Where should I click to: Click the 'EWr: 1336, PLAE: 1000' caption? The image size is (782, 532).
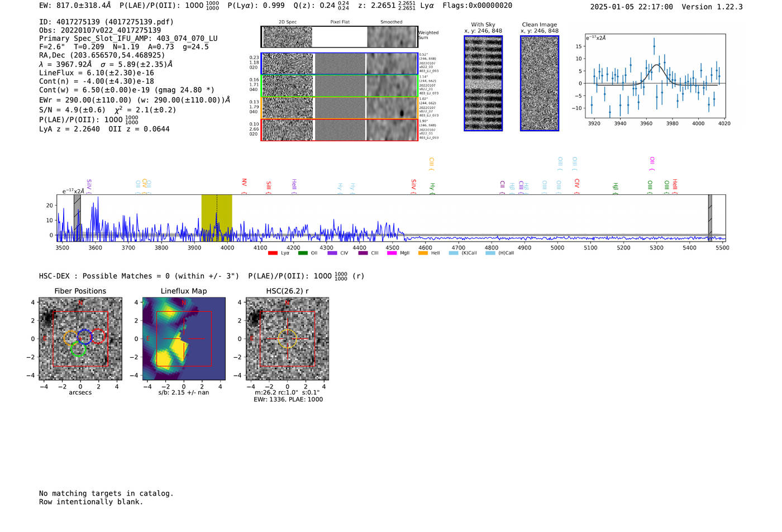tap(288, 399)
